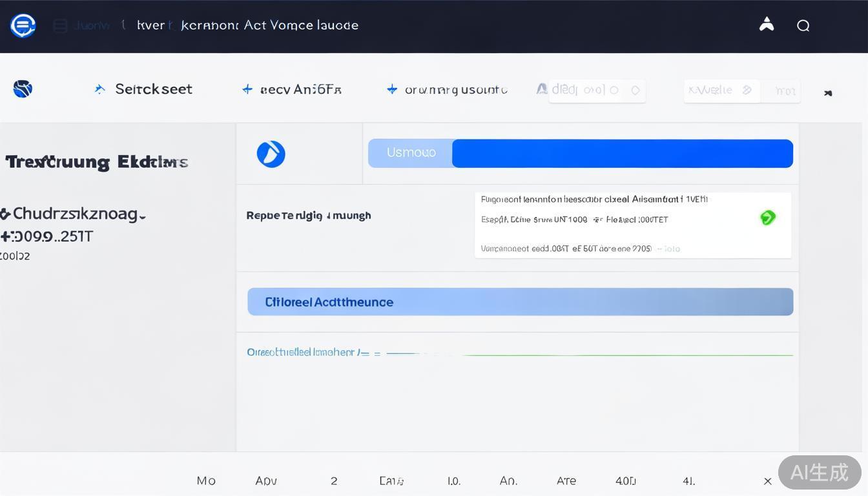Click the Usmouo button
The image size is (868, 496).
click(411, 153)
